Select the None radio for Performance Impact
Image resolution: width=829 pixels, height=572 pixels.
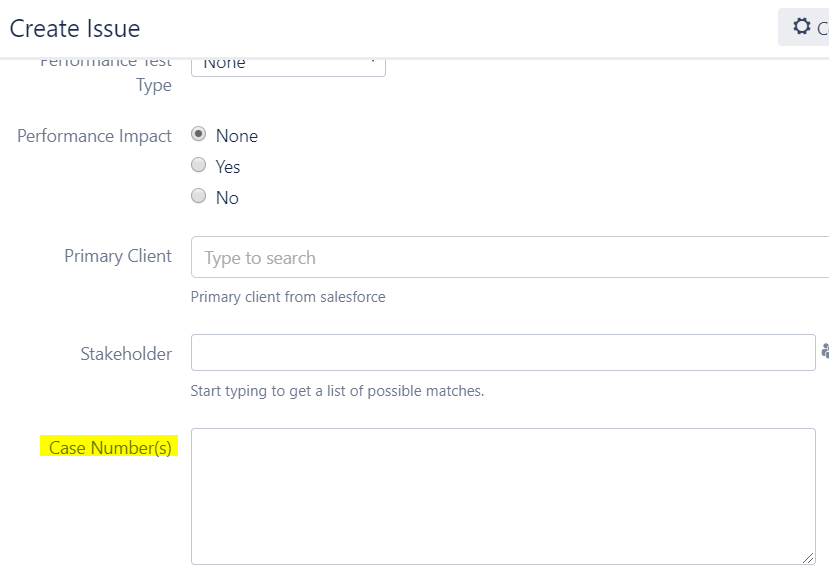click(x=198, y=134)
